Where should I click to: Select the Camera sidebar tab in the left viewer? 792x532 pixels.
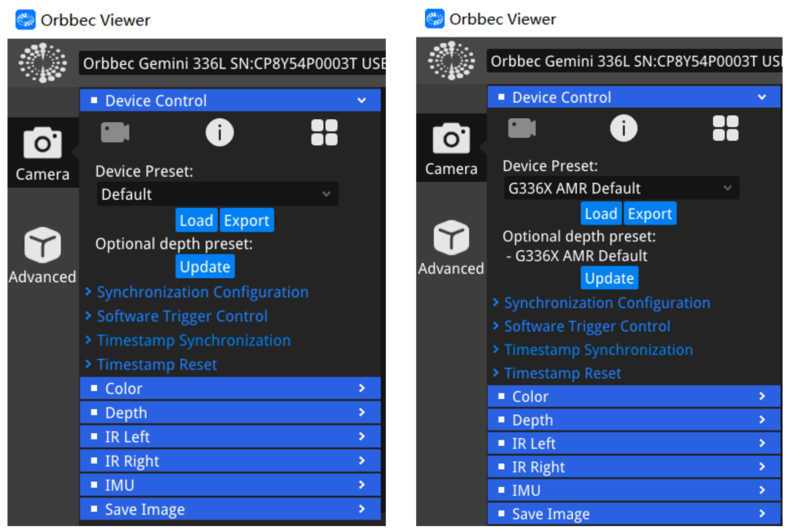[x=42, y=153]
